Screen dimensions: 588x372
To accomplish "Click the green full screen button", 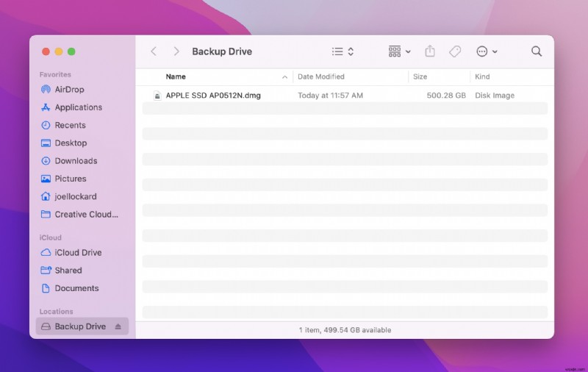I will (71, 51).
